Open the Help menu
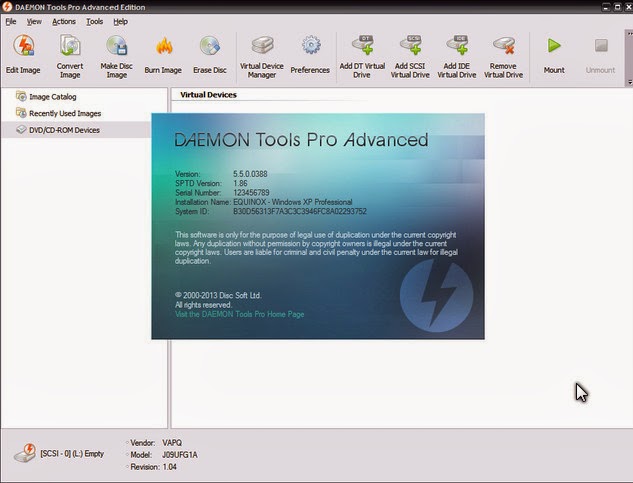633x483 pixels. [120, 22]
